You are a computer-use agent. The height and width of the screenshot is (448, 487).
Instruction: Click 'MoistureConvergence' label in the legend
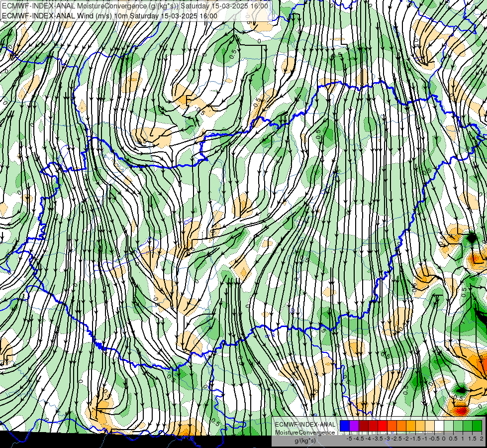[305, 433]
